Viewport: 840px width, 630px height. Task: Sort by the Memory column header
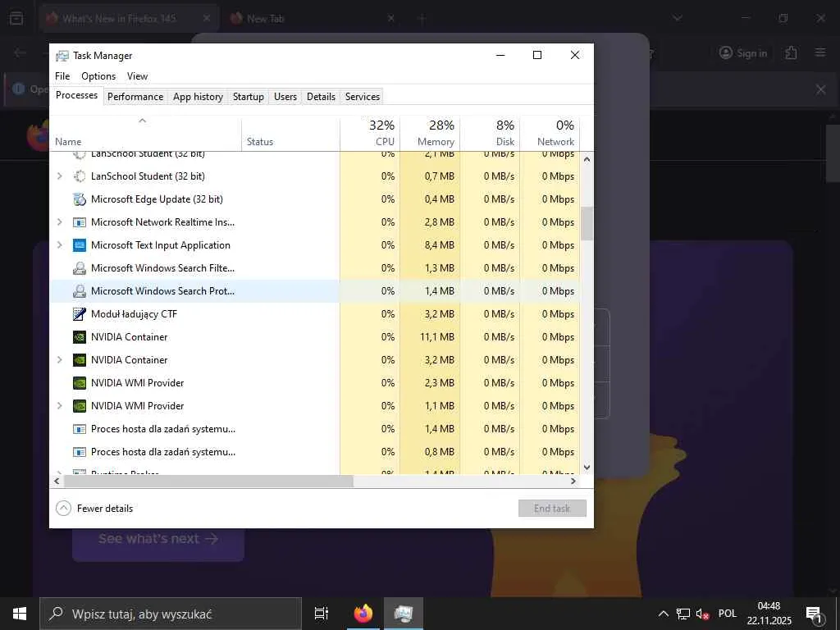click(x=430, y=134)
